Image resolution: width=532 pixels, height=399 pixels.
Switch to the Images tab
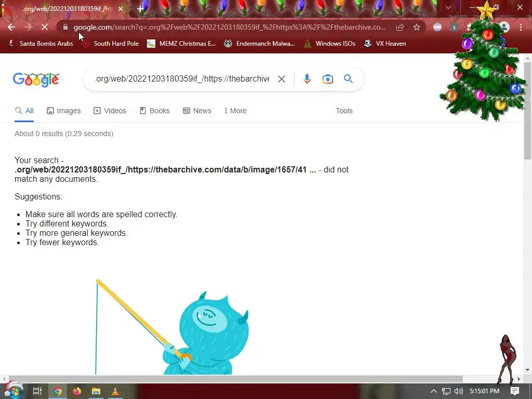click(64, 111)
